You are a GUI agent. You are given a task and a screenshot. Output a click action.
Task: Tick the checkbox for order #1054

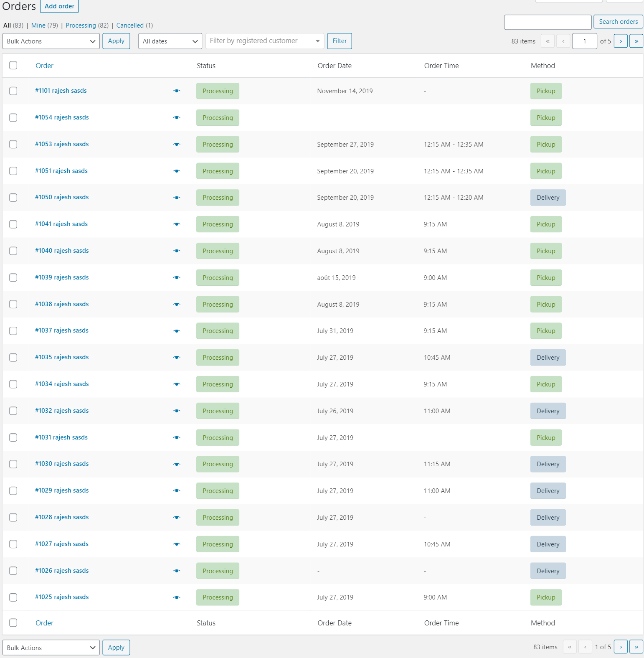(13, 118)
